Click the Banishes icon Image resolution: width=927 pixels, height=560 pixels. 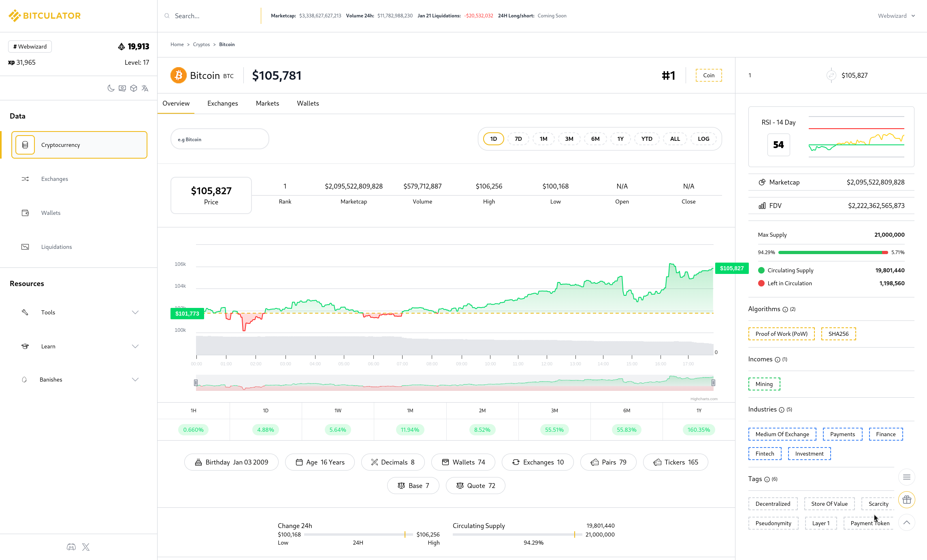coord(24,380)
